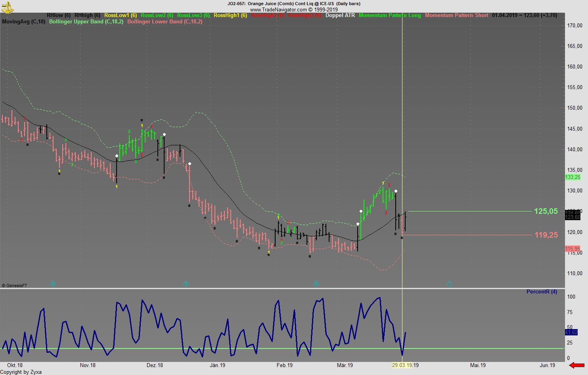588x375 pixels.
Task: Toggle the Momentum Pattern Long indicator
Action: coord(390,15)
